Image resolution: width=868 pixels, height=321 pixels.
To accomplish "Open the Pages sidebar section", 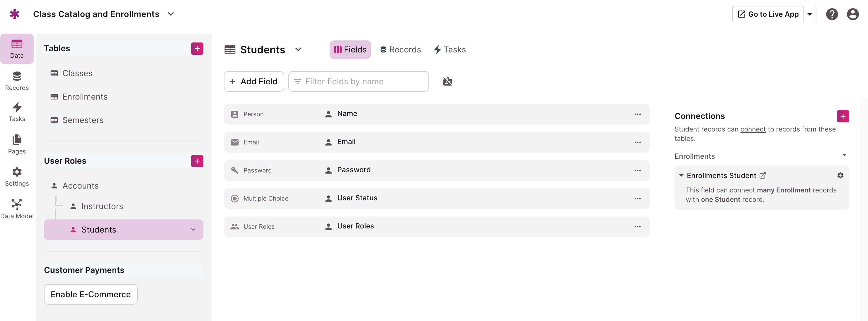I will (x=17, y=144).
